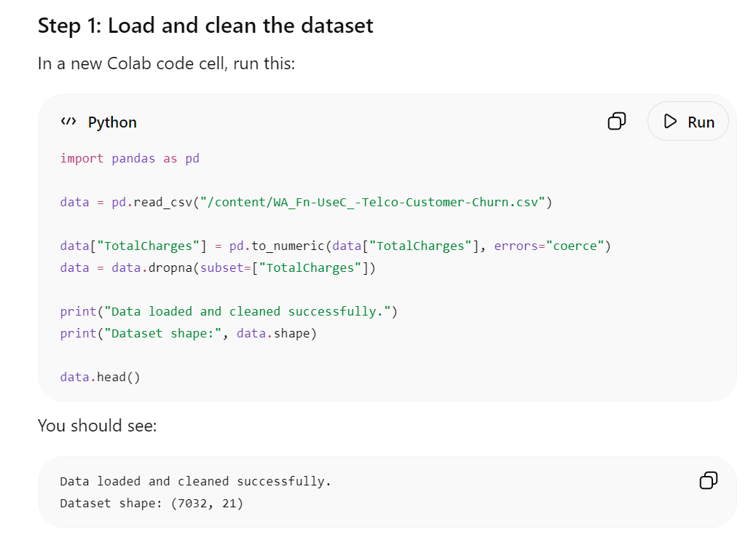Screen dimensions: 756x535
Task: Run the Python code snippet
Action: 688,121
